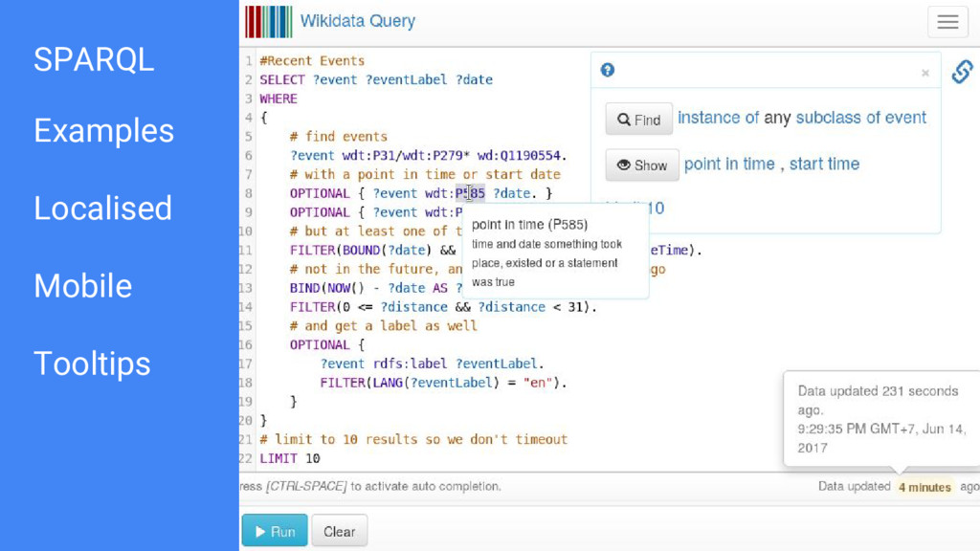Click the blue help question-mark icon
The width and height of the screenshot is (980, 551).
[608, 70]
